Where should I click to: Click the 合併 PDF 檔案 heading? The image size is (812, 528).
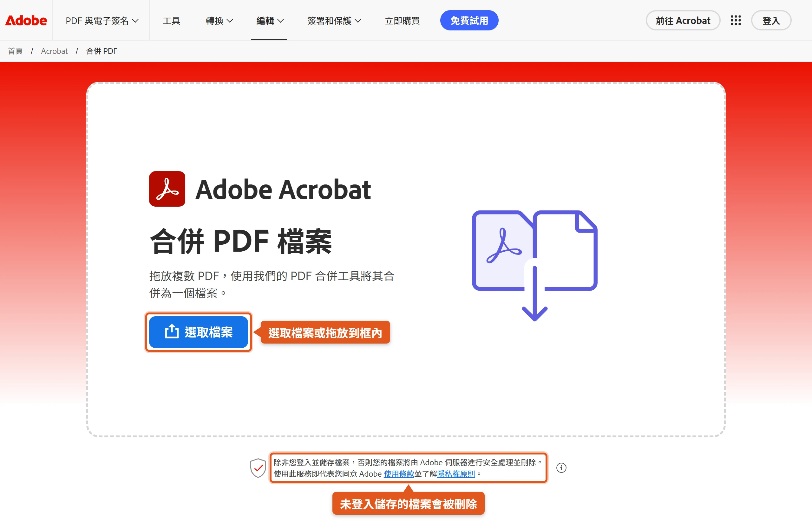(x=241, y=241)
